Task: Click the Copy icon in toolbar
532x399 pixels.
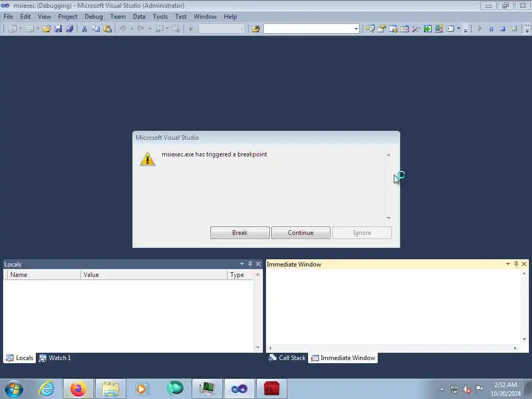Action: (x=96, y=29)
